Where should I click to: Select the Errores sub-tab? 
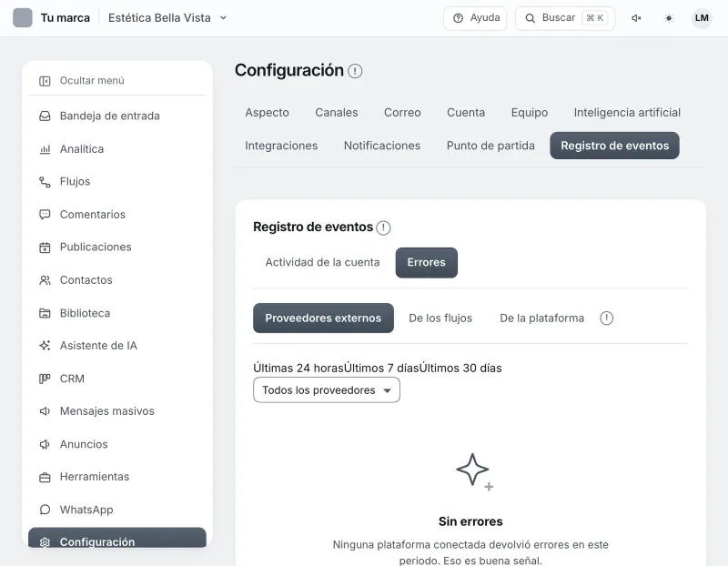(x=426, y=262)
